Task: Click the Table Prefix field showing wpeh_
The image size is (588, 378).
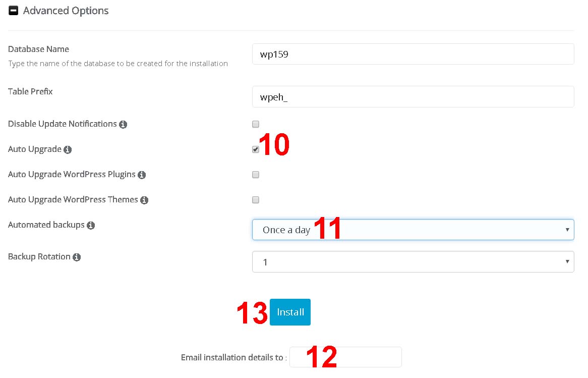Action: pos(413,97)
